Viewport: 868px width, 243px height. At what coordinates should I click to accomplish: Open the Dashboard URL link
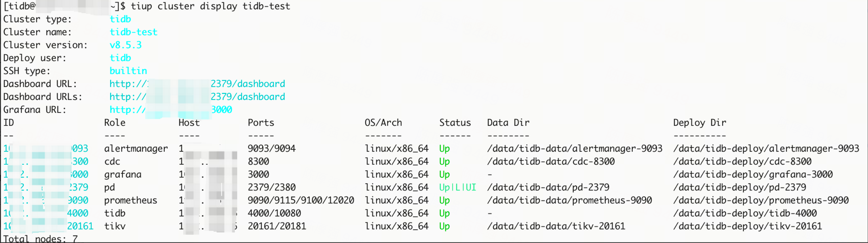tap(197, 84)
